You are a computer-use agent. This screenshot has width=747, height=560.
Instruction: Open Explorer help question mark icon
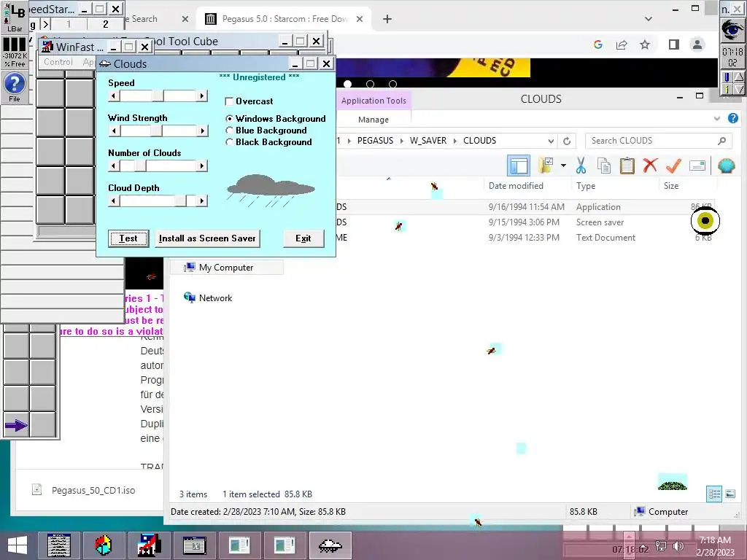tap(733, 118)
